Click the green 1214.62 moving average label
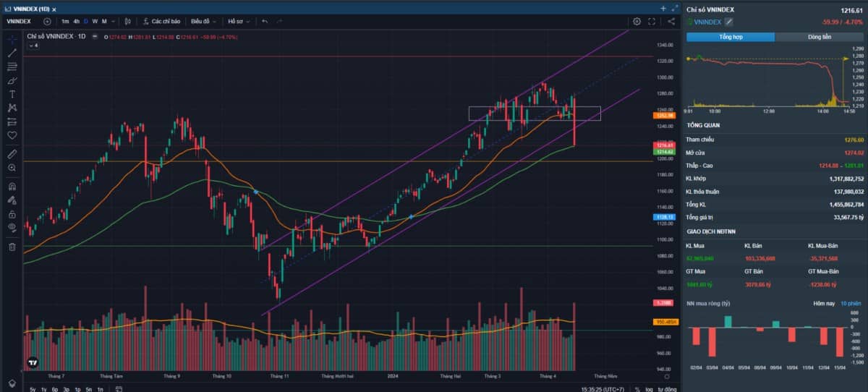Screen dimensions: 868x392 tap(665, 152)
